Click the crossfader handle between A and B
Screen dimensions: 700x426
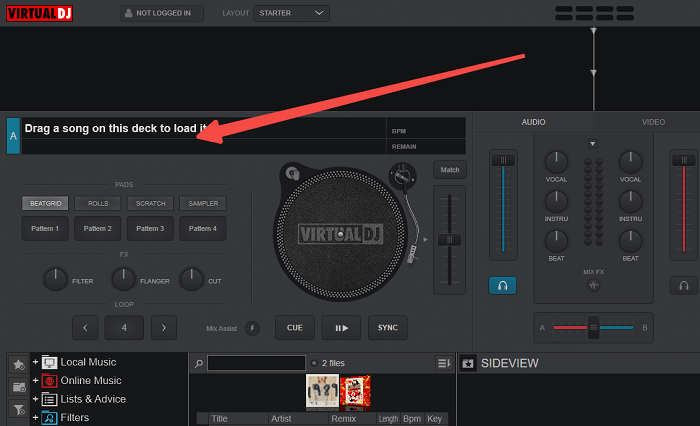tap(593, 327)
